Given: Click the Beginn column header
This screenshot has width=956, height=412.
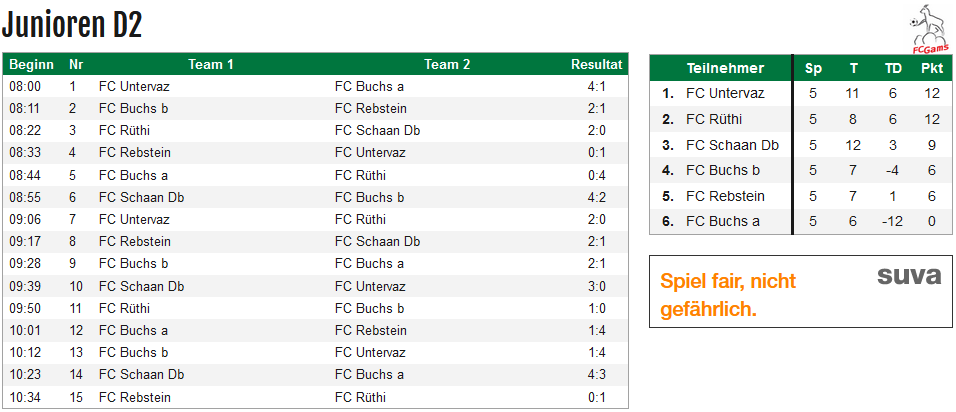Looking at the screenshot, I should 32,65.
